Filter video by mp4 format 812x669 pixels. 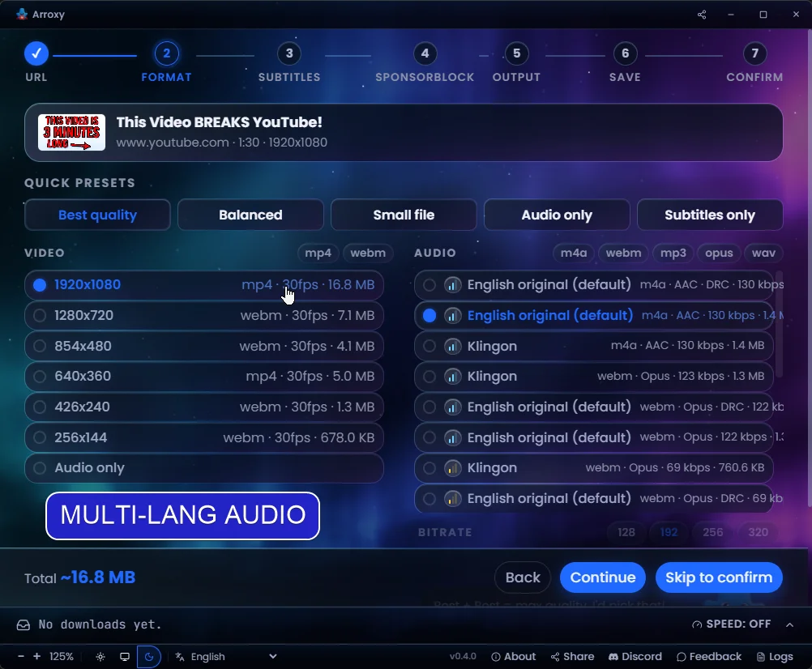click(x=318, y=253)
